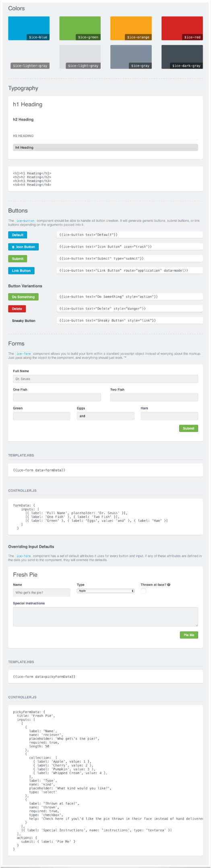This screenshot has height=868, width=211.
Task: Click the code snippet with type="submit"
Action: (x=130, y=259)
